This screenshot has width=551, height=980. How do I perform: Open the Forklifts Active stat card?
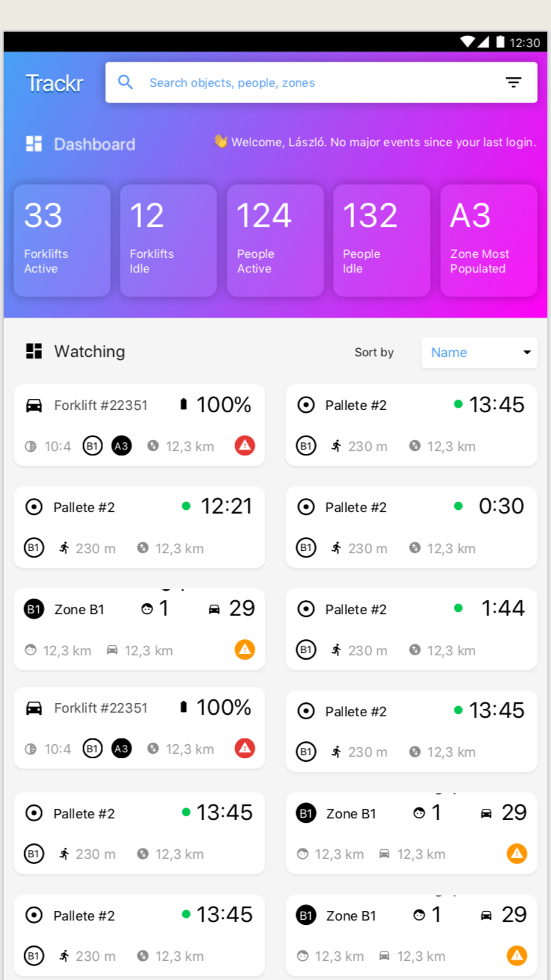pyautogui.click(x=62, y=240)
